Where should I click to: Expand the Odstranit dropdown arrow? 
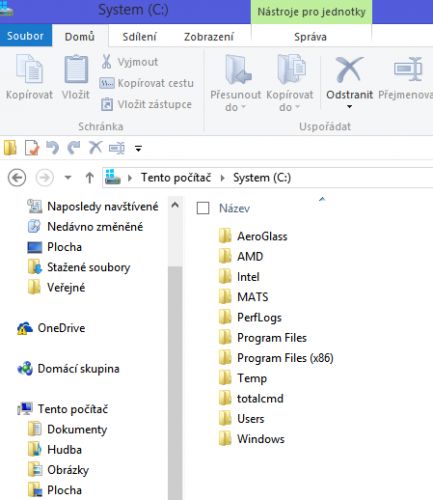[349, 107]
